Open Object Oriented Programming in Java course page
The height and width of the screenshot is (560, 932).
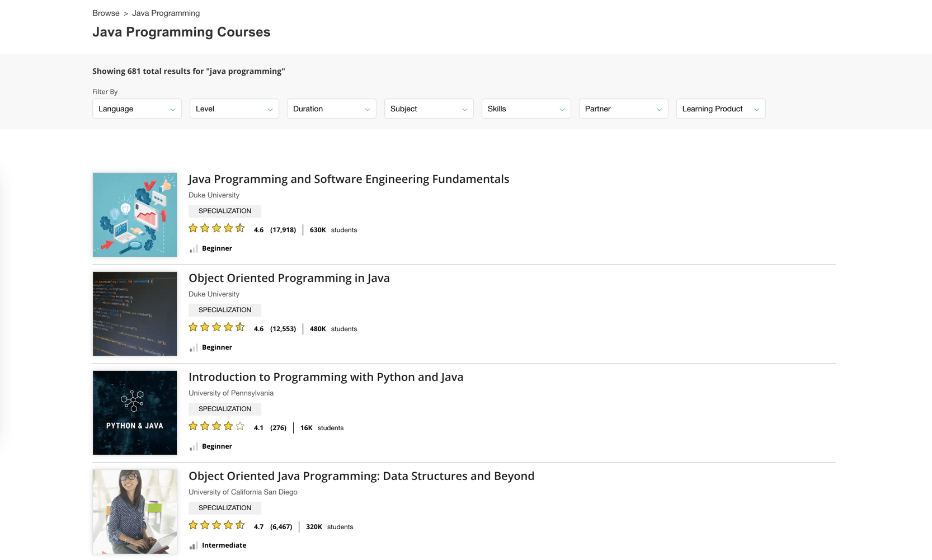289,278
